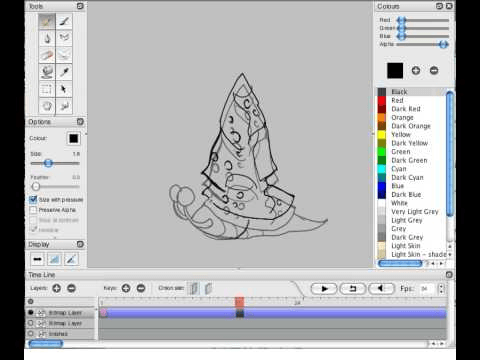The height and width of the screenshot is (360, 480).
Task: Toggle visibility of top Bitmap Layer
Action: 31,313
